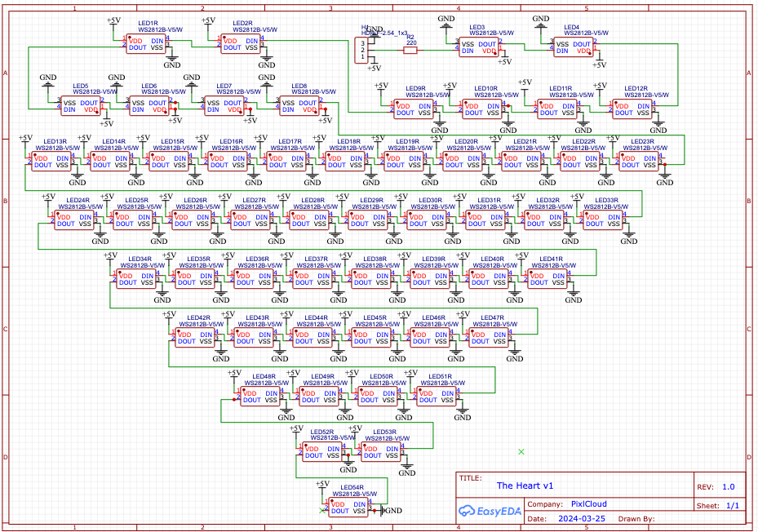This screenshot has width=758, height=532.
Task: Select the "LED44R" designator label
Action: click(316, 317)
